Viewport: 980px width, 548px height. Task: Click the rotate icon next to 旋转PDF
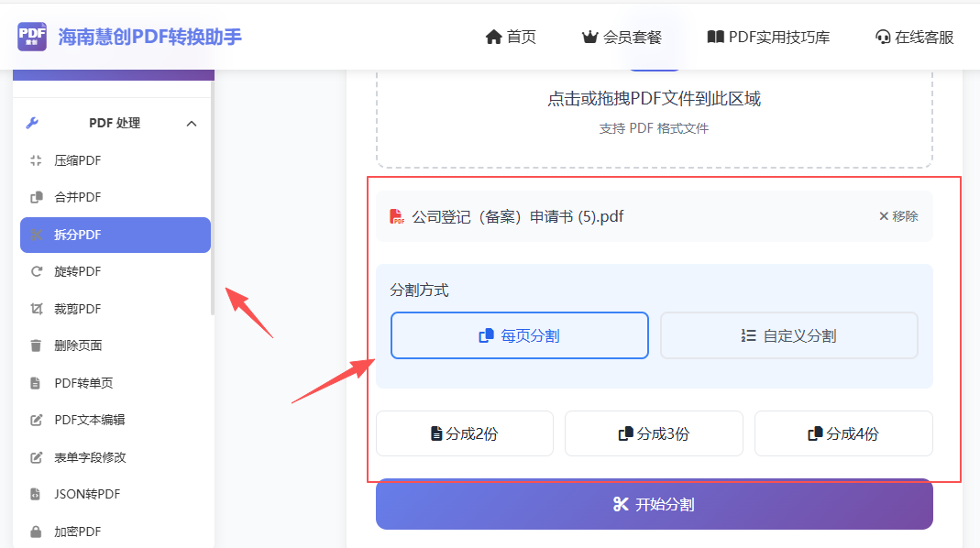pyautogui.click(x=37, y=271)
